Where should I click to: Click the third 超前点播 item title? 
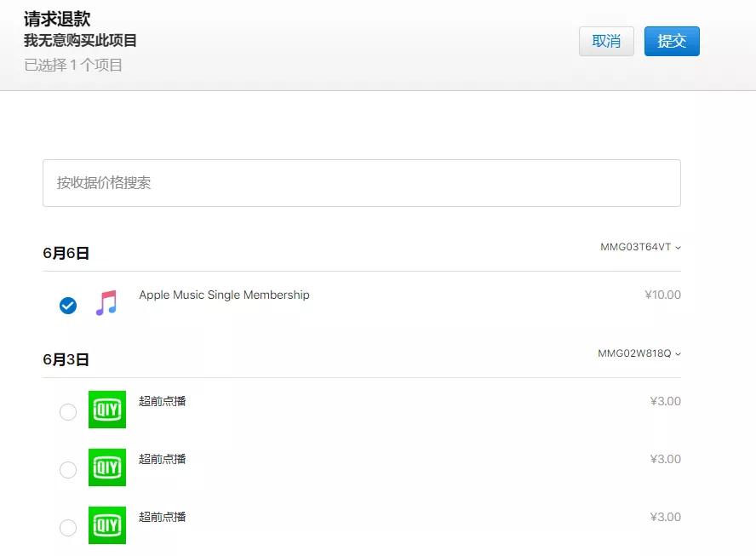163,517
